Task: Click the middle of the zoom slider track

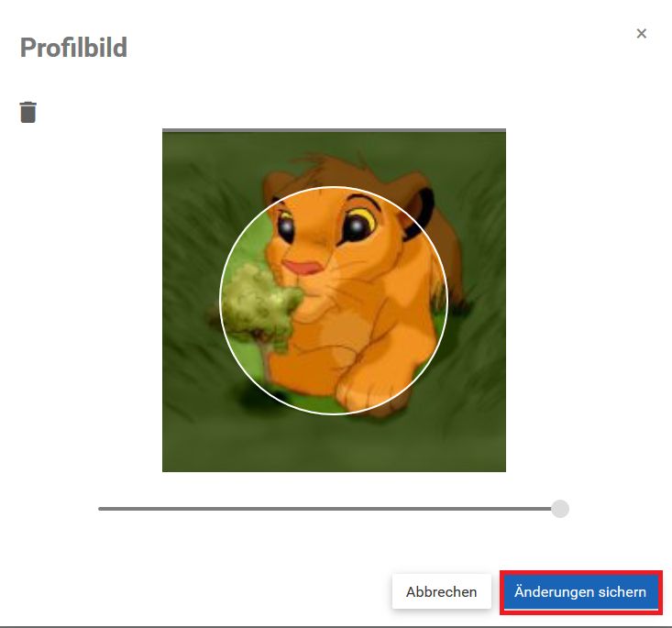Action: (329, 509)
